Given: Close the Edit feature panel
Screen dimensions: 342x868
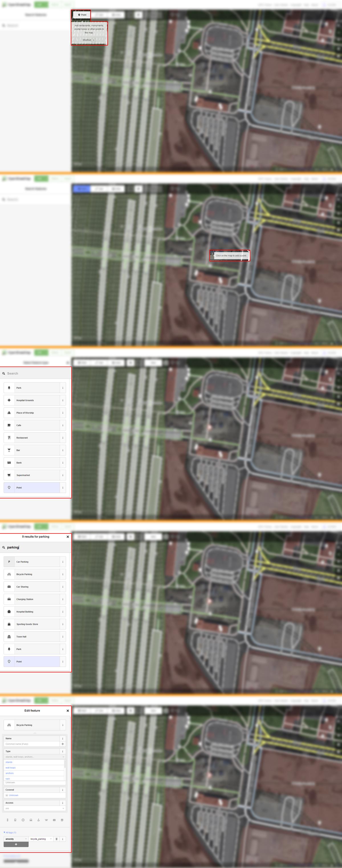Looking at the screenshot, I should [x=68, y=711].
